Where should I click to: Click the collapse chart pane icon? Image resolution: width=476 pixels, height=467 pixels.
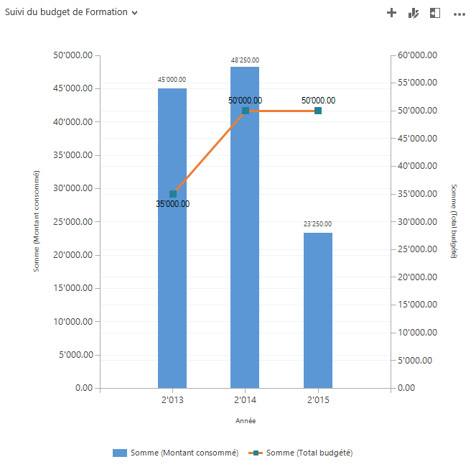(435, 13)
